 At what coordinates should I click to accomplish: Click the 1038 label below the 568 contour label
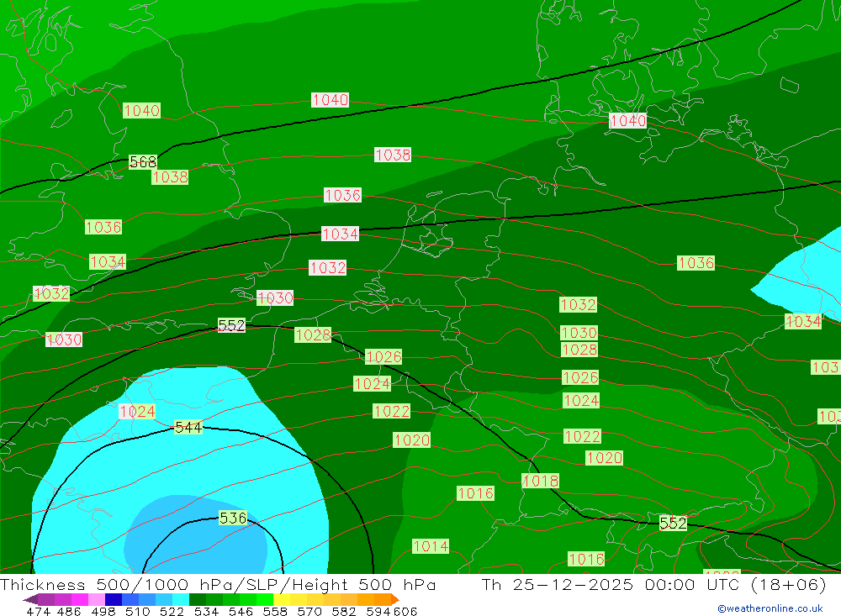pyautogui.click(x=170, y=177)
